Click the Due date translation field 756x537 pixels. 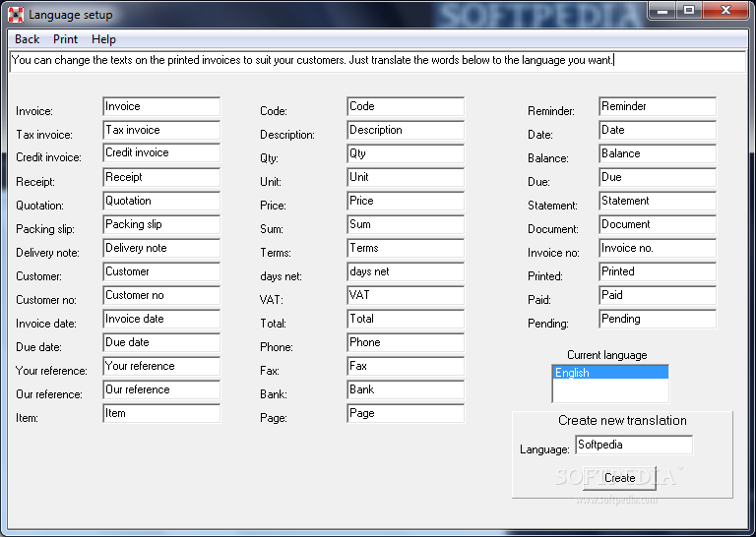(161, 342)
